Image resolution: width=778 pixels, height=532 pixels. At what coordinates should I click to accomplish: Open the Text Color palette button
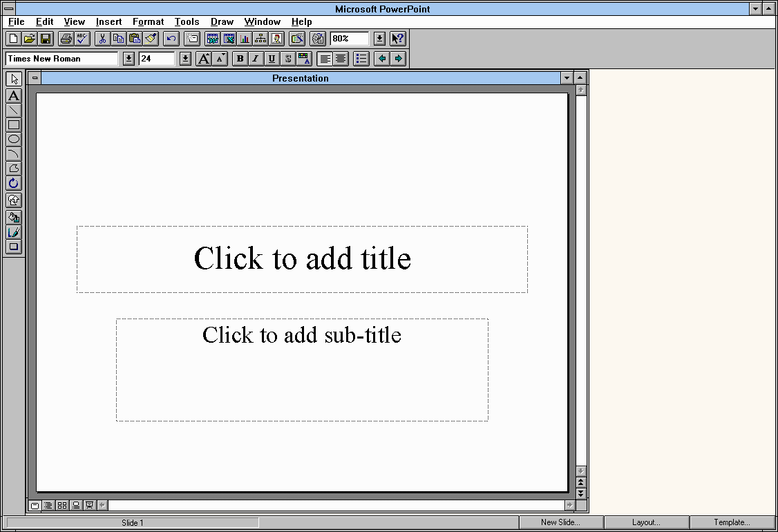pos(304,59)
